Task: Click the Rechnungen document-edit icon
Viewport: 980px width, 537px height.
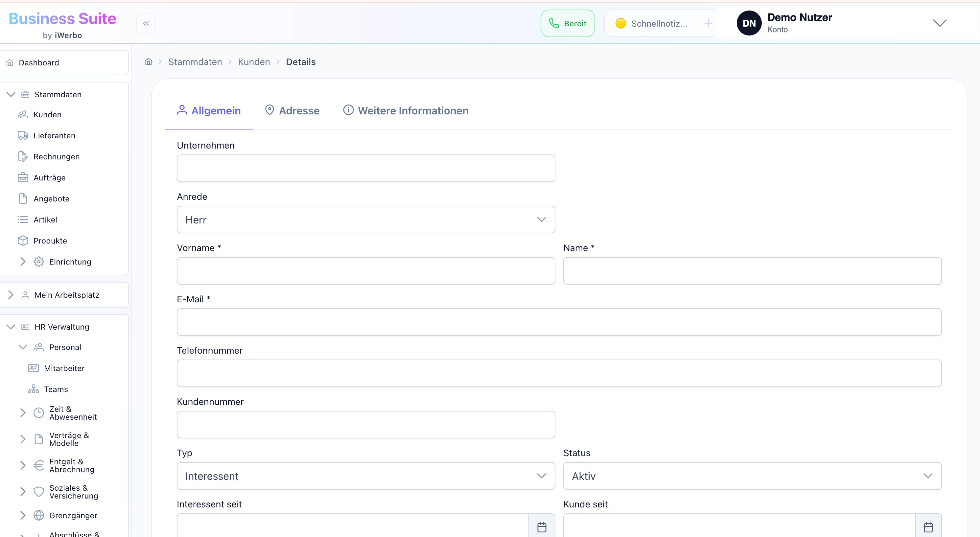Action: (x=23, y=156)
